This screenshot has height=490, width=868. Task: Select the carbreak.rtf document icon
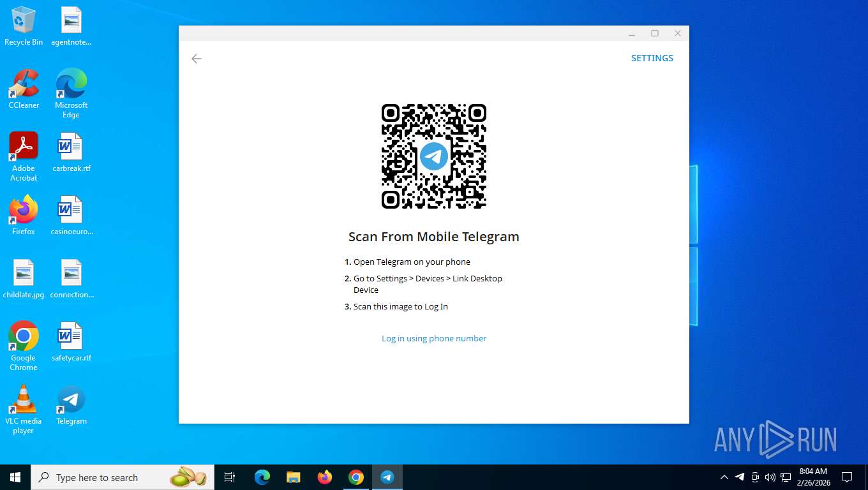(x=71, y=153)
